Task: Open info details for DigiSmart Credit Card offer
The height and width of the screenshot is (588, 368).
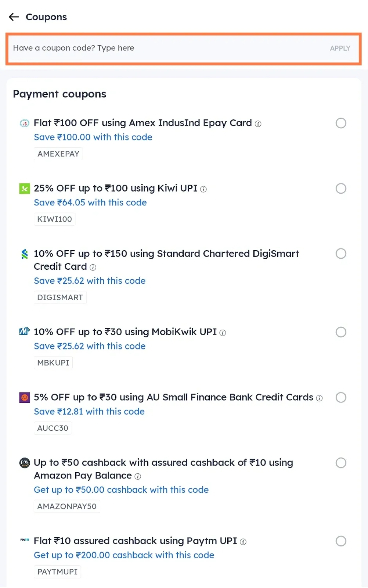Action: pyautogui.click(x=93, y=267)
